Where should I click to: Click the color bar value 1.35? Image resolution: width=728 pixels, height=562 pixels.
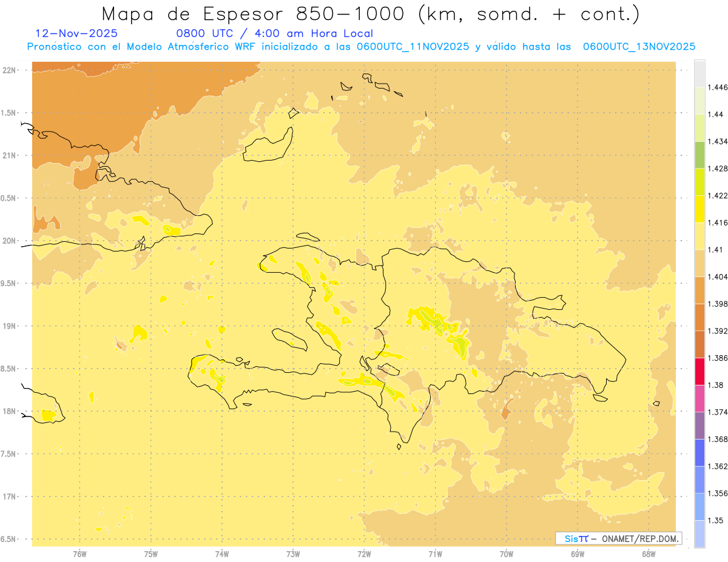pos(716,521)
